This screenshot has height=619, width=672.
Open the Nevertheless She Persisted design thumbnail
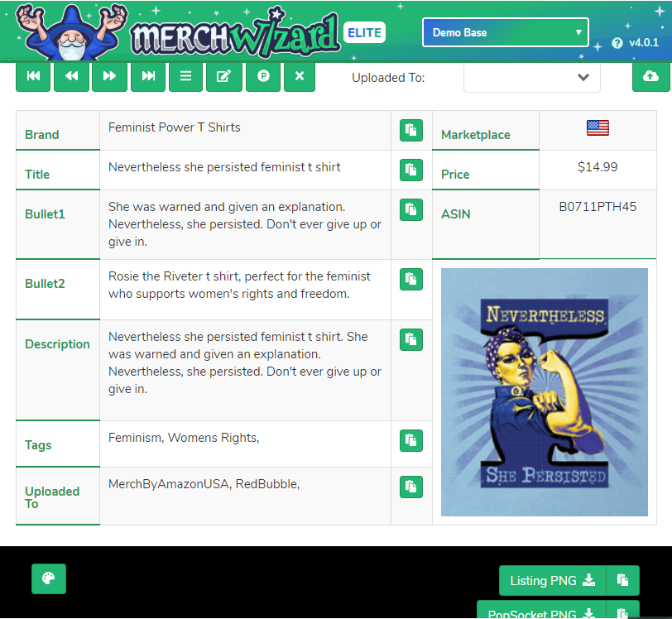(545, 391)
